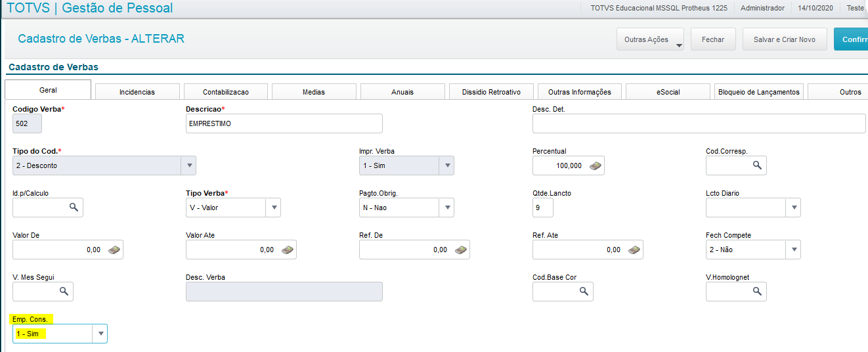Switch to the Incidencias tab
This screenshot has height=352, width=868.
click(x=137, y=92)
